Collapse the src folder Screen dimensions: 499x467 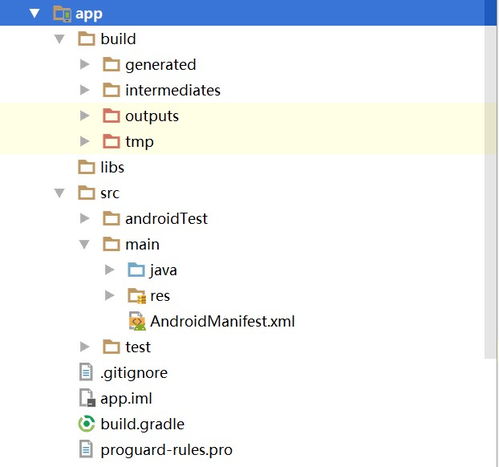point(59,193)
